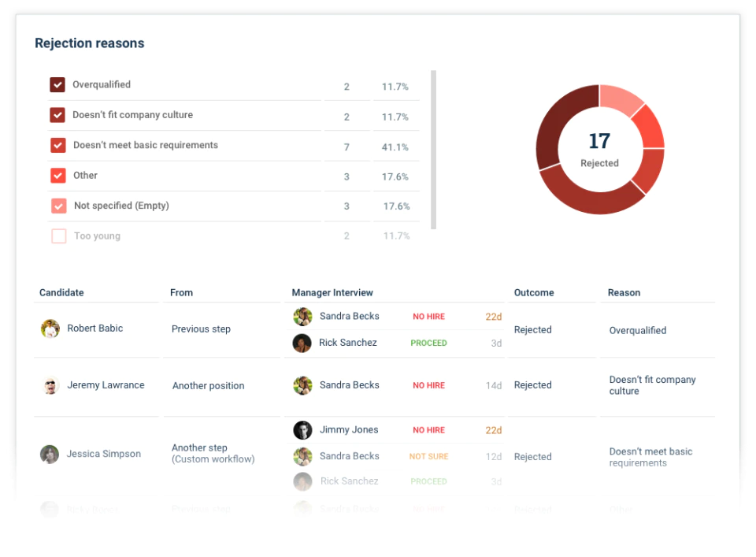This screenshot has height=557, width=756.
Task: Click Robert Babic's avatar
Action: coord(50,329)
